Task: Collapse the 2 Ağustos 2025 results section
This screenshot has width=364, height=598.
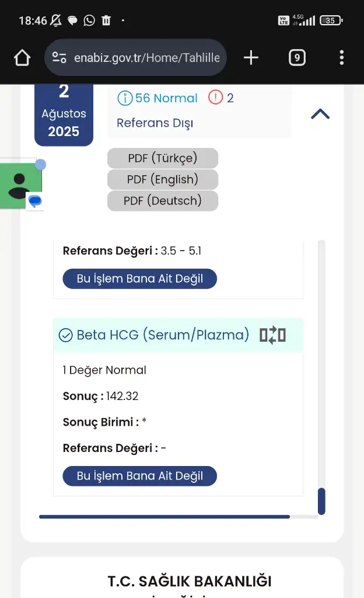Action: tap(320, 114)
